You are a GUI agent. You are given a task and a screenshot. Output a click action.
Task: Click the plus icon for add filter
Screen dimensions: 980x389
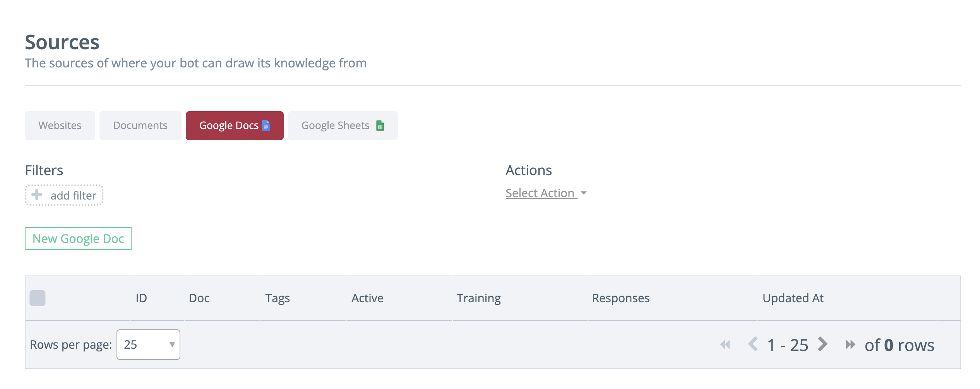[37, 194]
